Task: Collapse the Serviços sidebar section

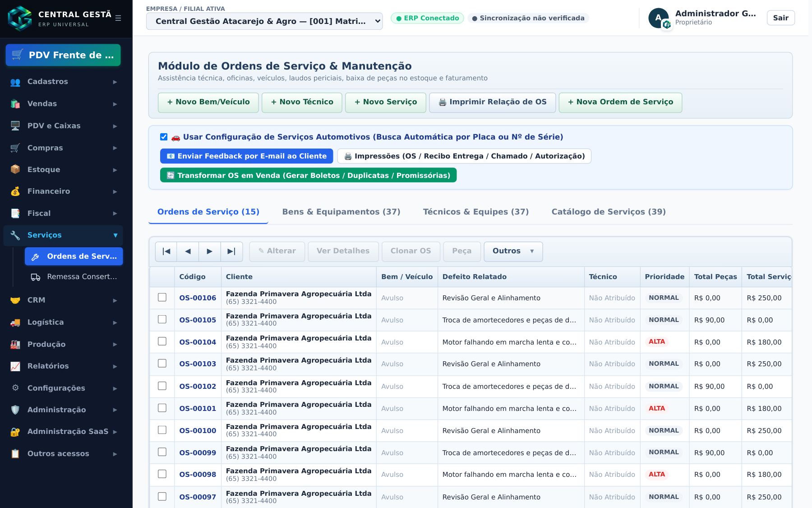Action: pyautogui.click(x=63, y=235)
